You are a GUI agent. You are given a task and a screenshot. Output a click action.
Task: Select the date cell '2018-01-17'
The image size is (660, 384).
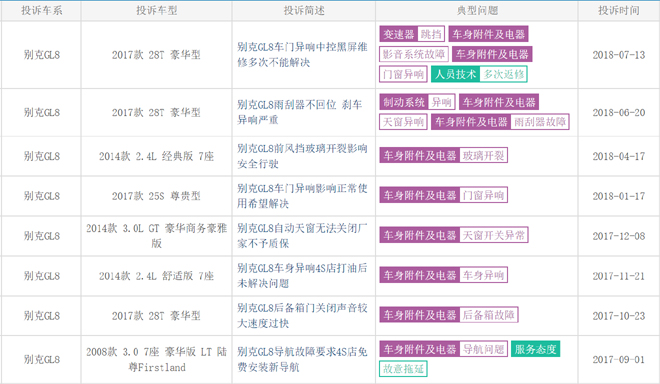619,196
